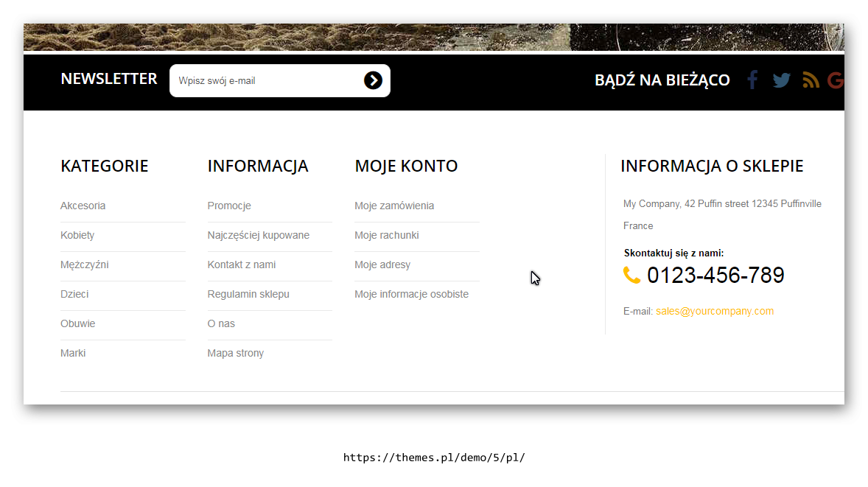View Moje zamówienia

tap(394, 206)
